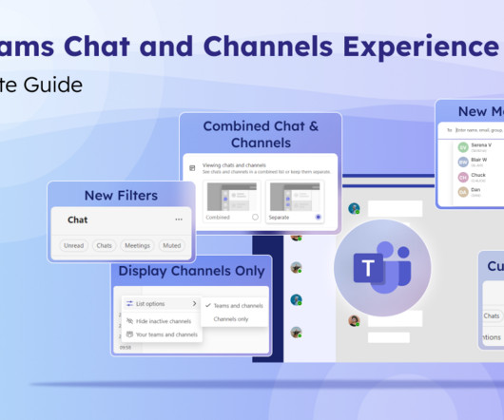Apply the Unread filter chip
This screenshot has height=420, width=504.
[73, 246]
